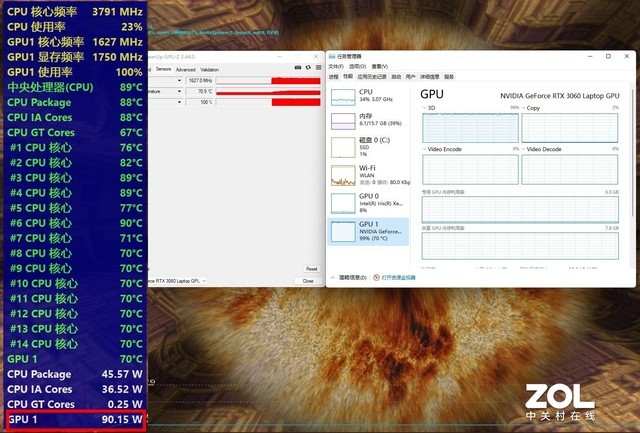Switch to 进程 tab in Task Manager
This screenshot has width=640, height=433.
click(x=333, y=77)
